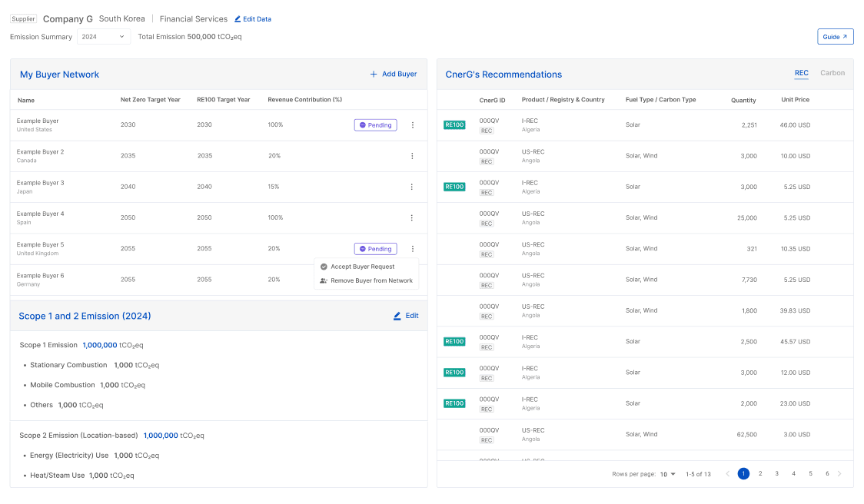
Task: Select page 3 in the pagination control
Action: pyautogui.click(x=776, y=474)
